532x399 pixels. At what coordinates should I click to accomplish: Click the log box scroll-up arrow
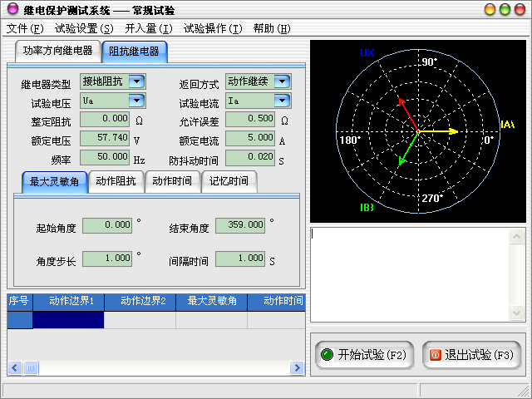tap(517, 236)
